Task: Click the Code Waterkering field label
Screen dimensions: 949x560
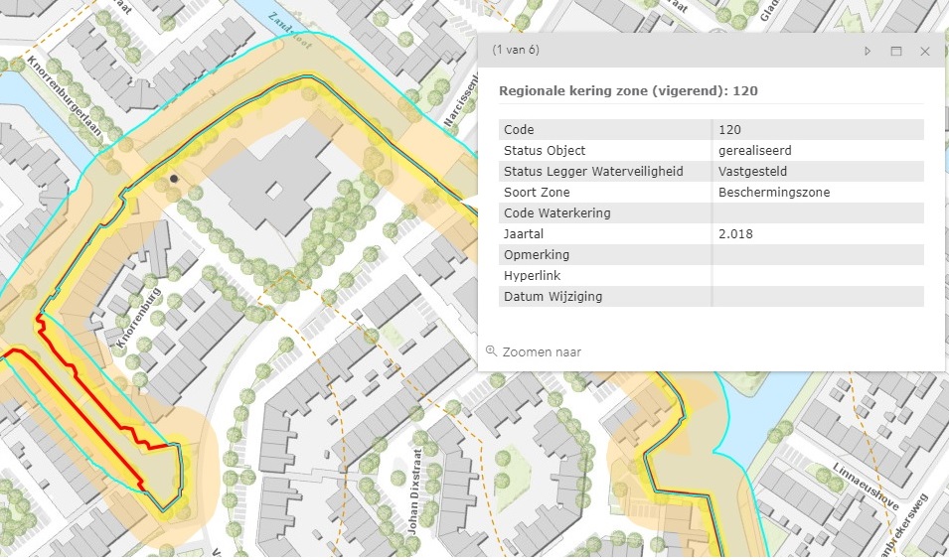Action: (x=556, y=212)
